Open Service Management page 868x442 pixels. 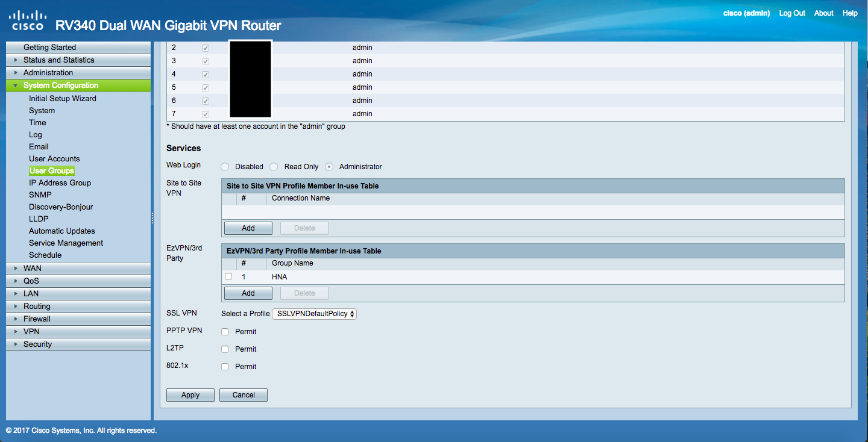[66, 243]
